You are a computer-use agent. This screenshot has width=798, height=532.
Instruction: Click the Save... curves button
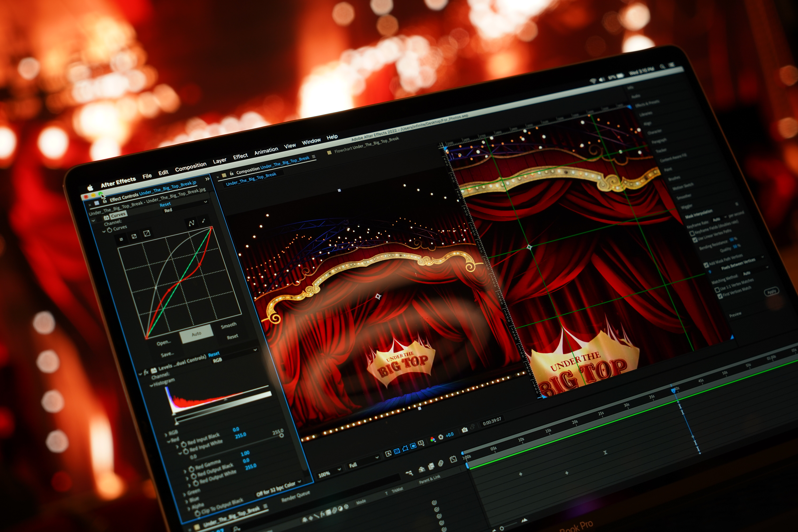pos(168,354)
